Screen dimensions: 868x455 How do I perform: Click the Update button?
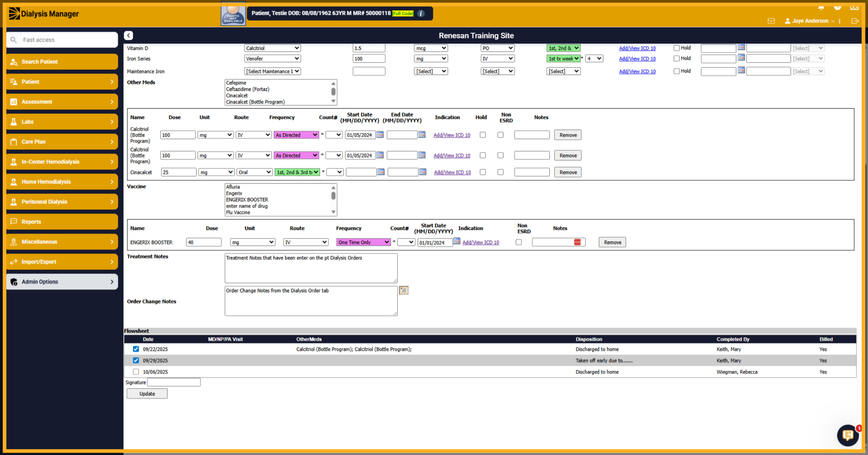tap(147, 393)
